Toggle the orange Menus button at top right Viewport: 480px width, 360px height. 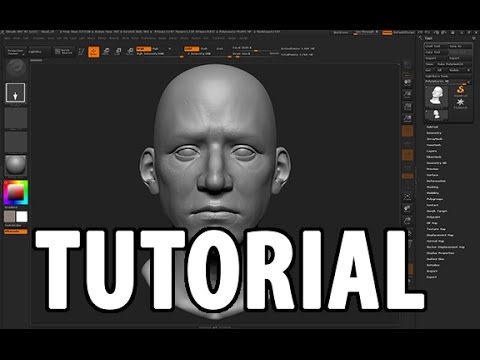coord(387,32)
